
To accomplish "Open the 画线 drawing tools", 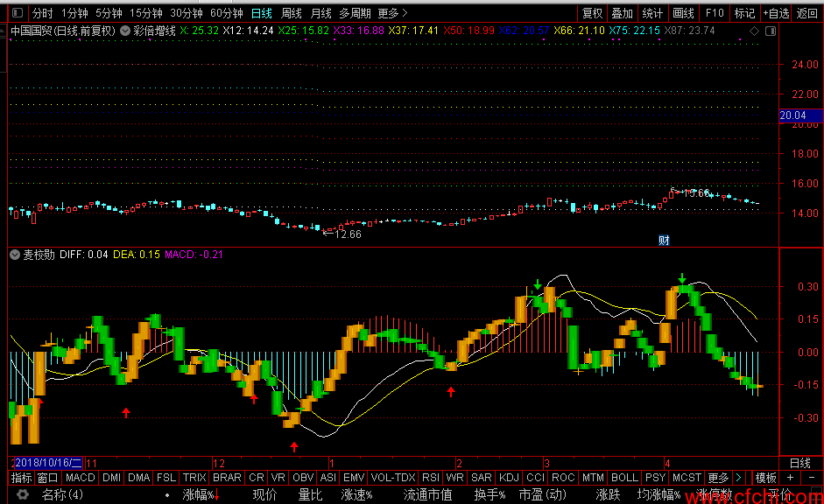I will [683, 13].
